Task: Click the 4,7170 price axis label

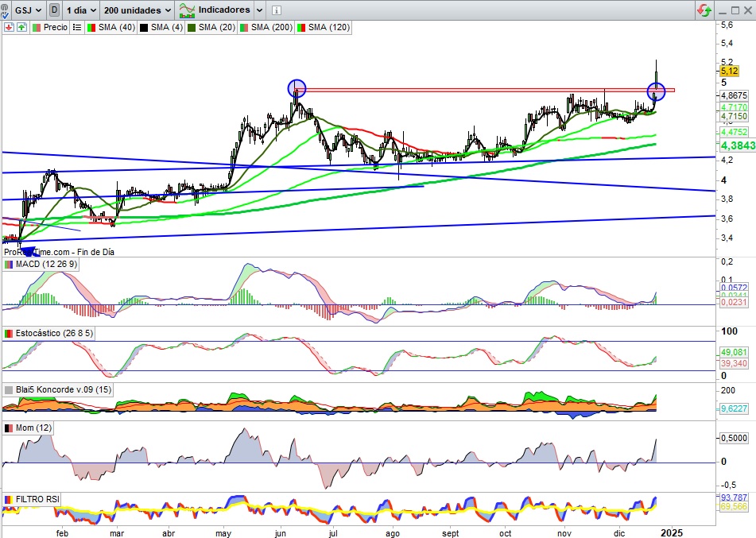Action: click(x=734, y=106)
